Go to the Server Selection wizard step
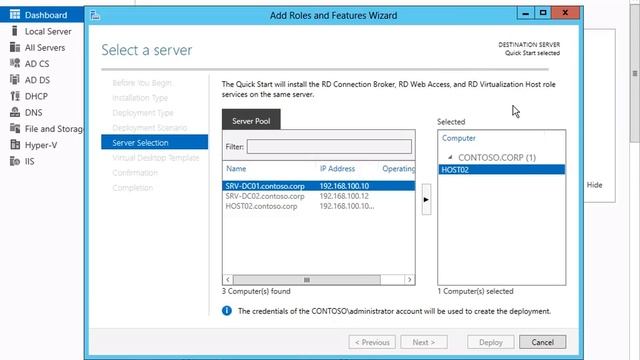The image size is (640, 360). coord(154,142)
